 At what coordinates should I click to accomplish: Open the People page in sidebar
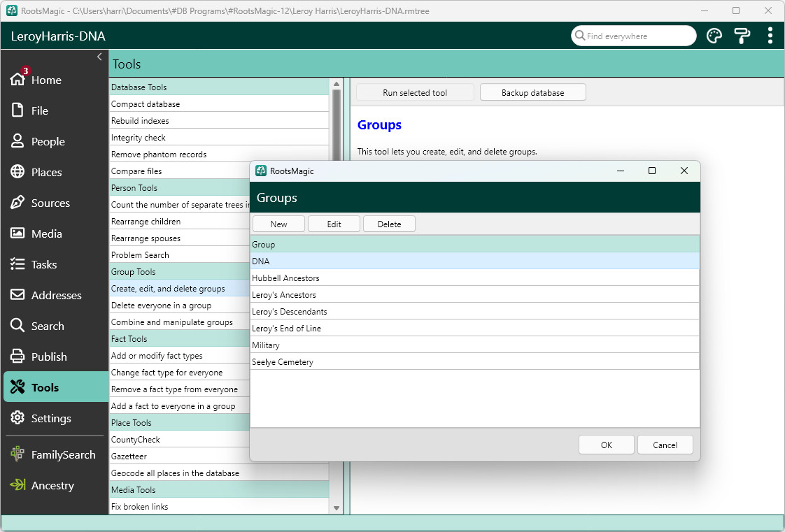55,141
